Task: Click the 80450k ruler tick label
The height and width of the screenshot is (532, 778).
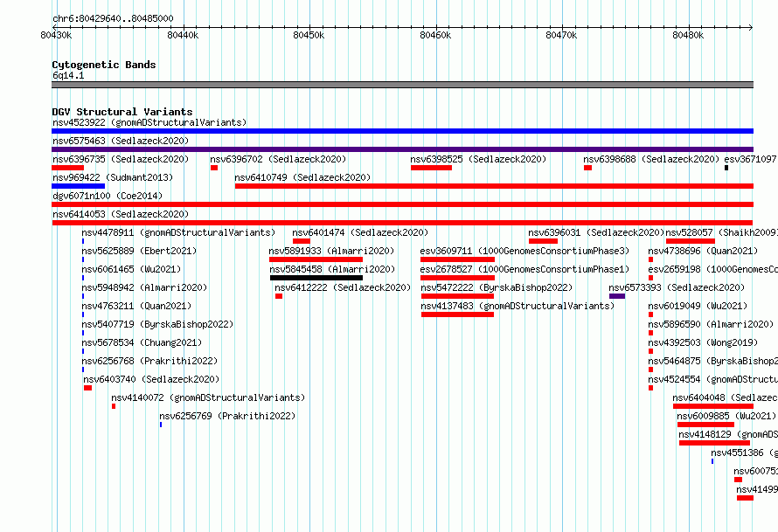Action: (309, 35)
